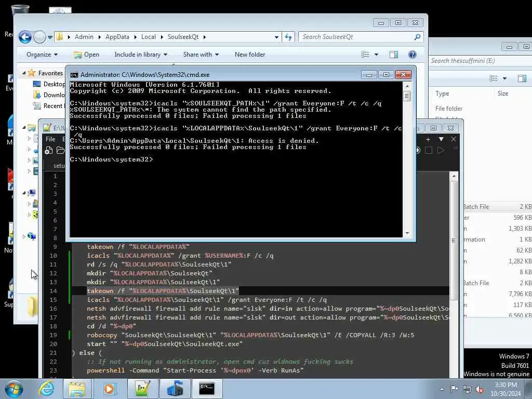Go back in the SoulseekQt Explorer window

25,37
